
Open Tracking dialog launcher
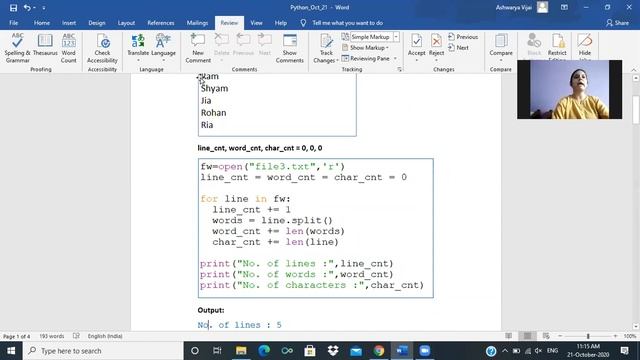point(400,69)
